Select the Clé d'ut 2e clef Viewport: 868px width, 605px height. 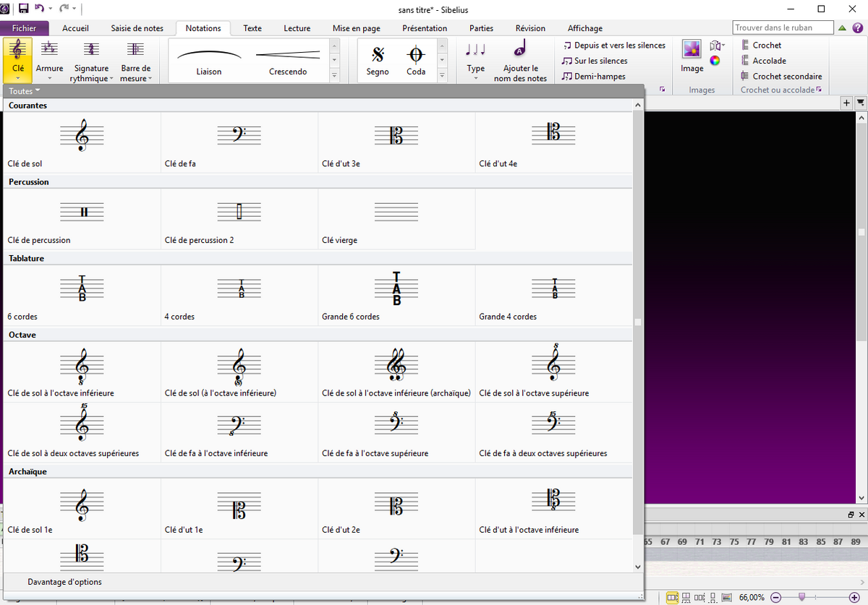pyautogui.click(x=396, y=509)
